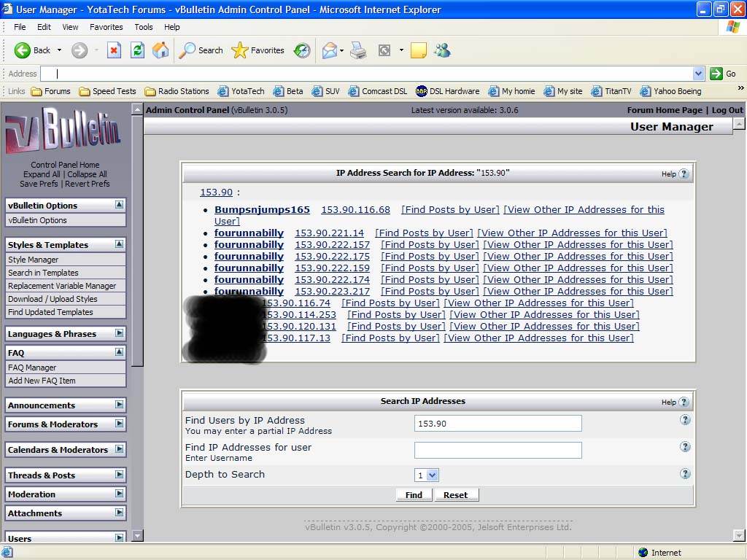The height and width of the screenshot is (560, 747).
Task: Collapse the Styles & Templates section
Action: click(x=119, y=244)
